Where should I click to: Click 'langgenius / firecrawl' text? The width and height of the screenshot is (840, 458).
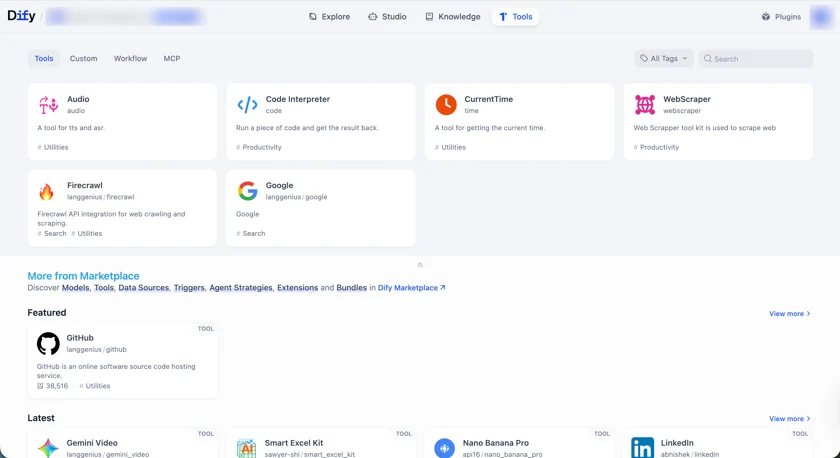(101, 197)
